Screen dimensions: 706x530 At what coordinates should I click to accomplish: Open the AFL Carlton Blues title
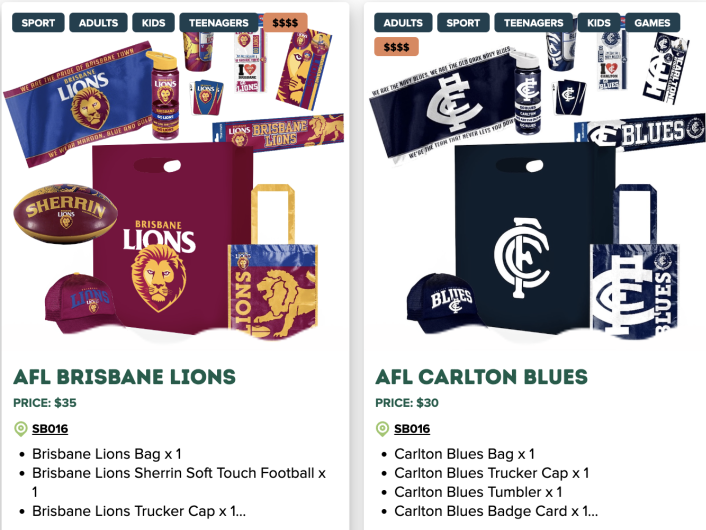481,377
